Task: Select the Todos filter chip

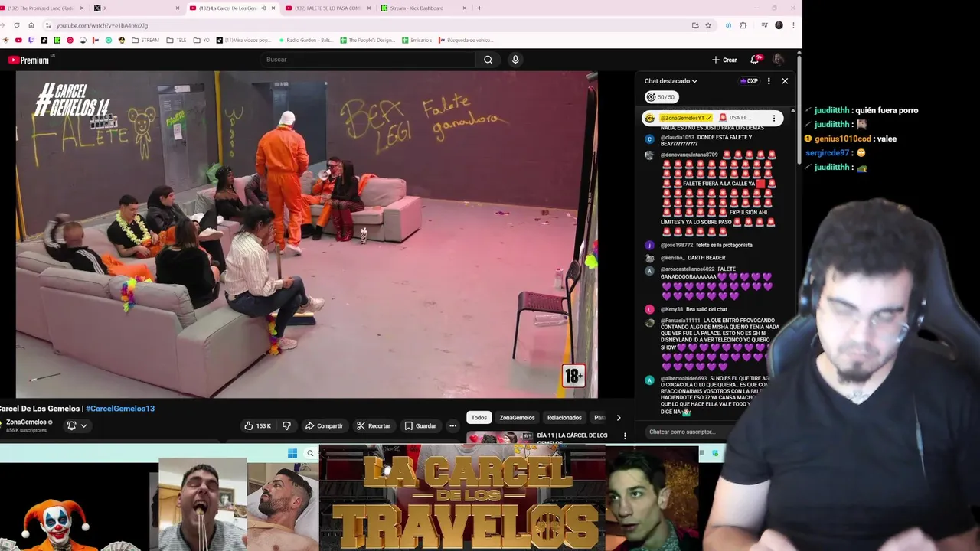Action: [x=479, y=417]
